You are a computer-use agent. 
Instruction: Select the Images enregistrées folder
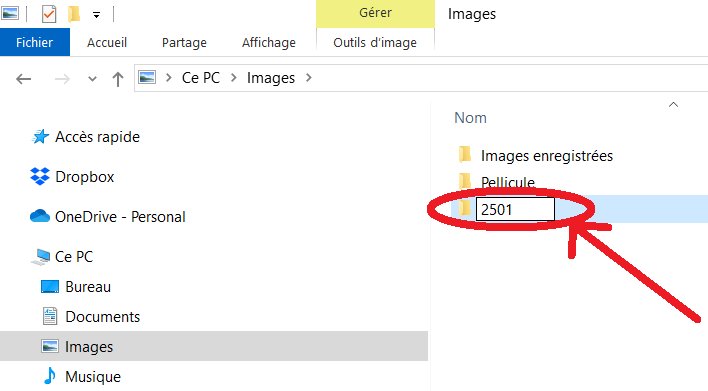(x=547, y=156)
